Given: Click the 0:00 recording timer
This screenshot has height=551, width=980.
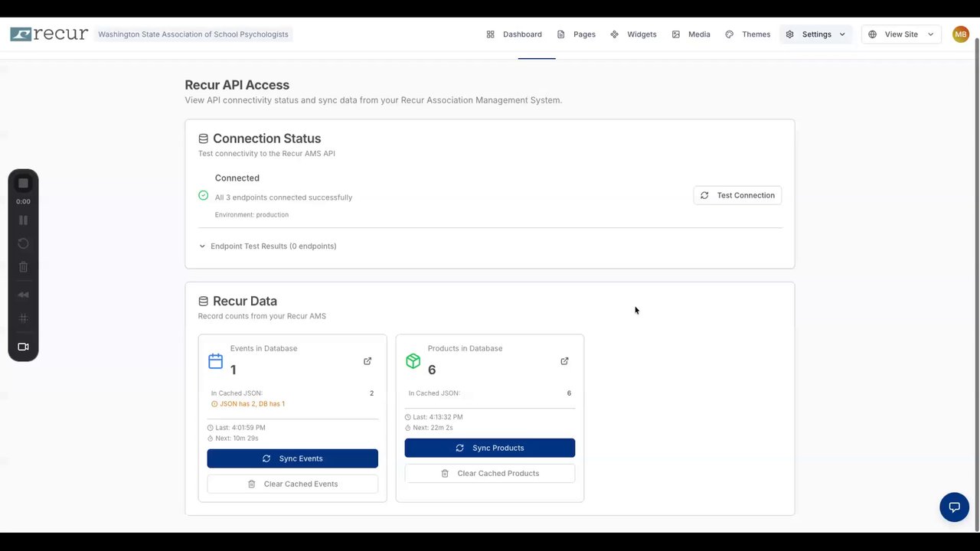Looking at the screenshot, I should [x=23, y=202].
